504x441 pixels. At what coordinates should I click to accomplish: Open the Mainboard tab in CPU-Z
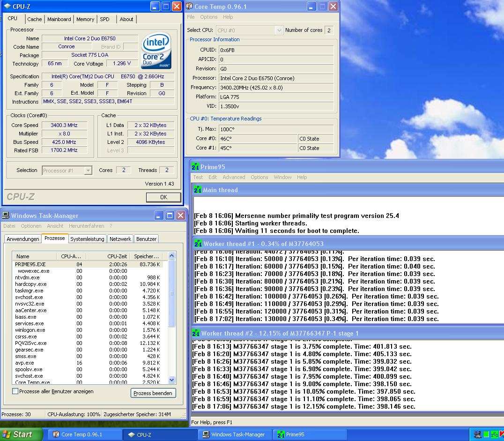(x=59, y=19)
